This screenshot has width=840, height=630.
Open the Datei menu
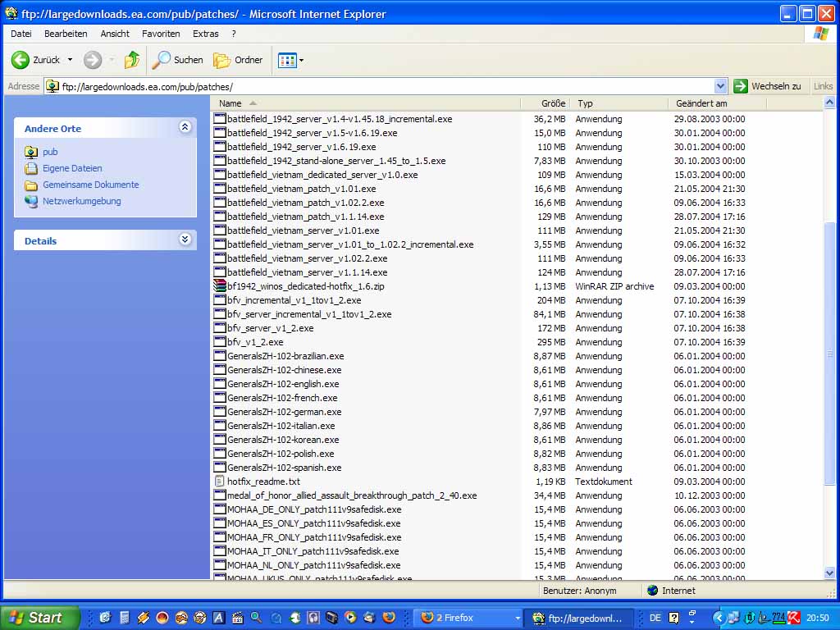[21, 34]
